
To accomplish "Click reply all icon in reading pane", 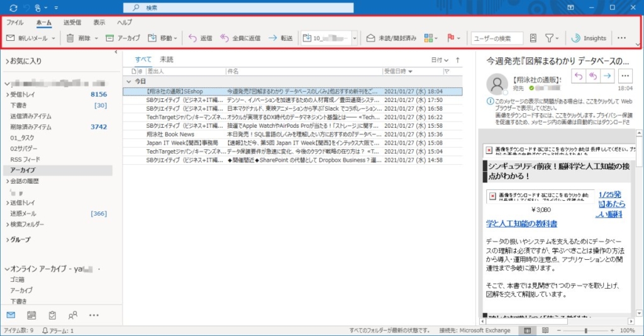I will (x=592, y=76).
